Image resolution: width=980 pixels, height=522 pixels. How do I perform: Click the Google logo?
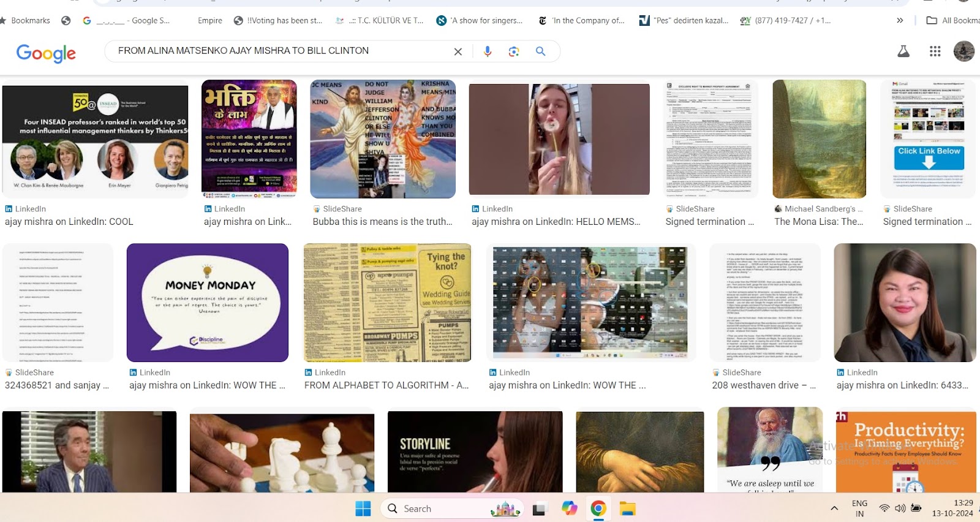[46, 53]
